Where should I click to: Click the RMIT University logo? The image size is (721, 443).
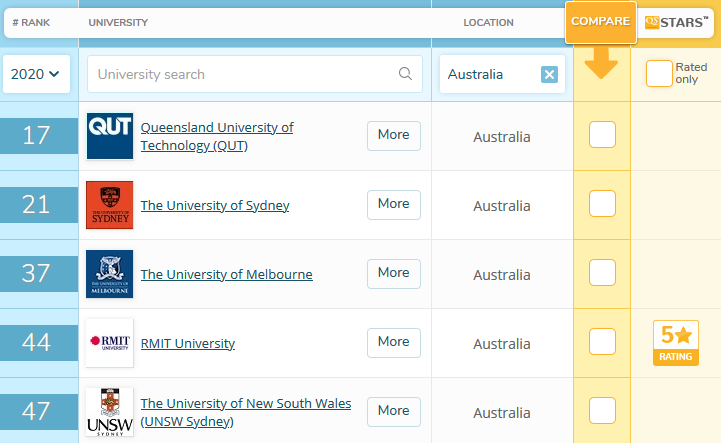point(109,343)
